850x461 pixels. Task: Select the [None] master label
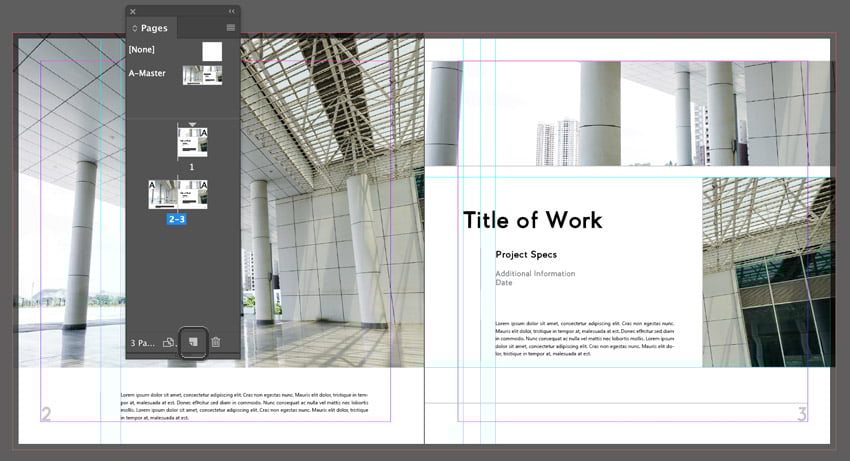pos(141,49)
